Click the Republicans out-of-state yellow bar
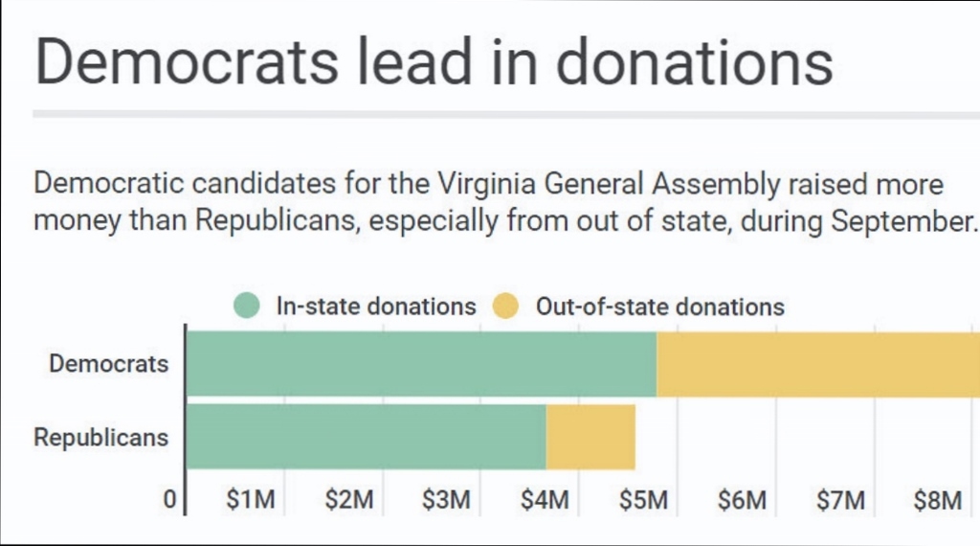 click(x=590, y=437)
